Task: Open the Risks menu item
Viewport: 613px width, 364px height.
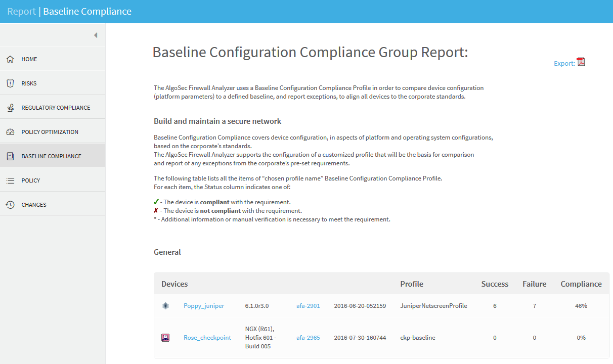Action: click(x=29, y=83)
